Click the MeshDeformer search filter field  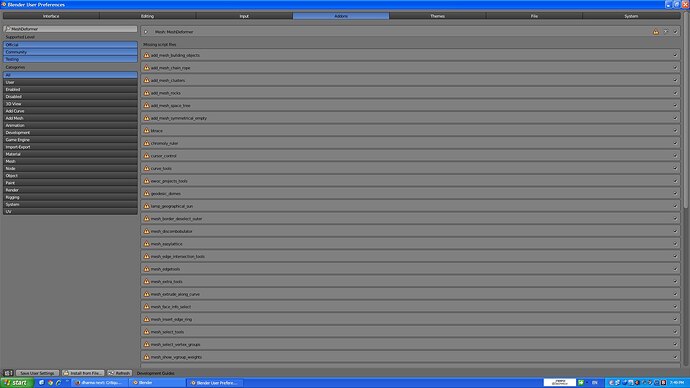click(70, 29)
